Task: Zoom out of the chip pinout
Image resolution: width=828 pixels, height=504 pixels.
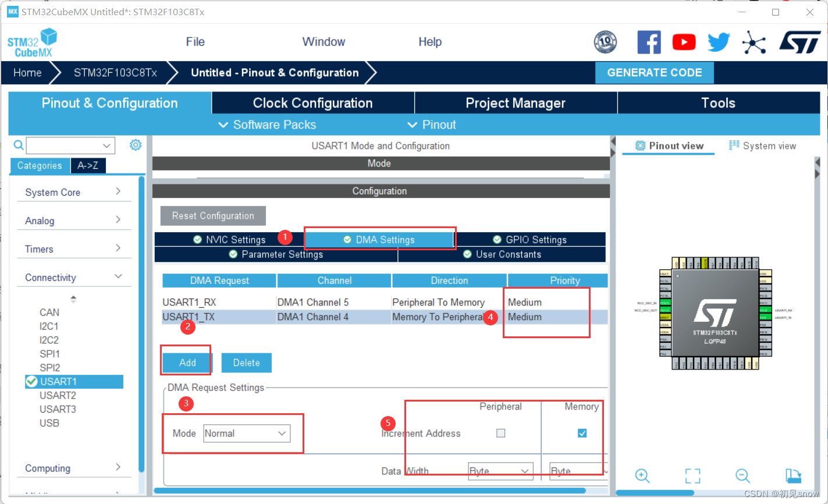Action: tap(742, 475)
